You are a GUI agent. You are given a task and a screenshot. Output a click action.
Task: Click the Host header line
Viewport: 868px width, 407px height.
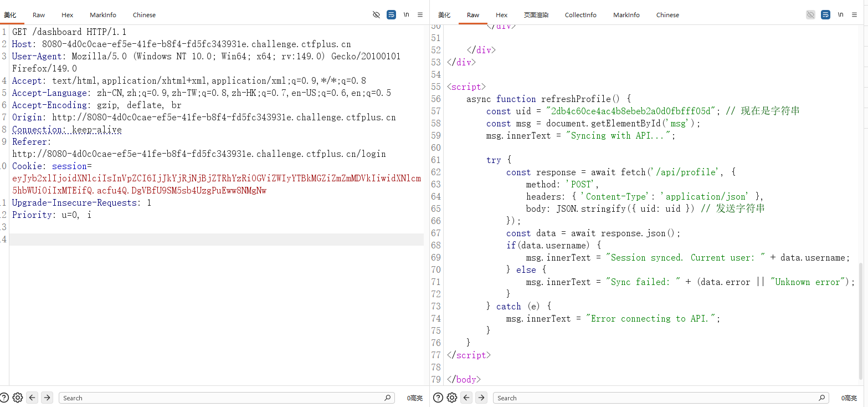(x=182, y=44)
